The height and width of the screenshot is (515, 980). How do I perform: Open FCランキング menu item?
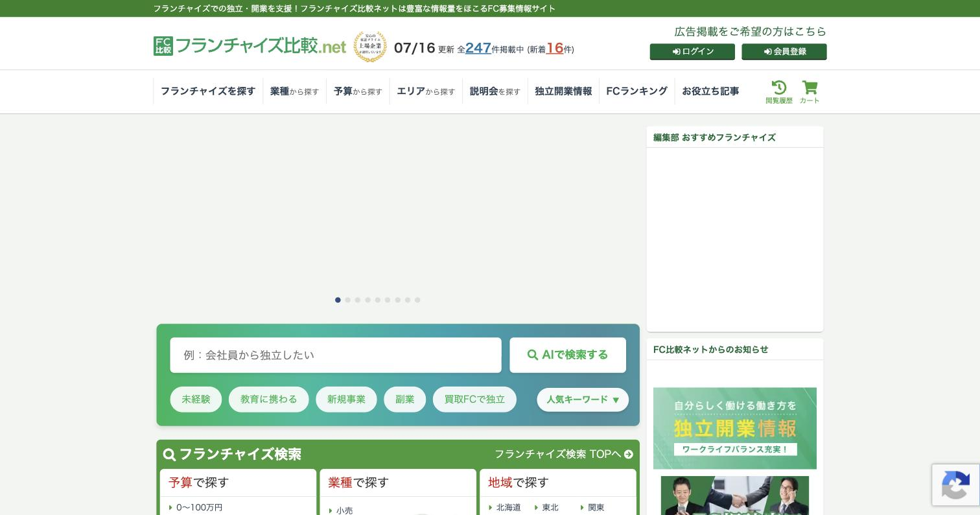[636, 91]
